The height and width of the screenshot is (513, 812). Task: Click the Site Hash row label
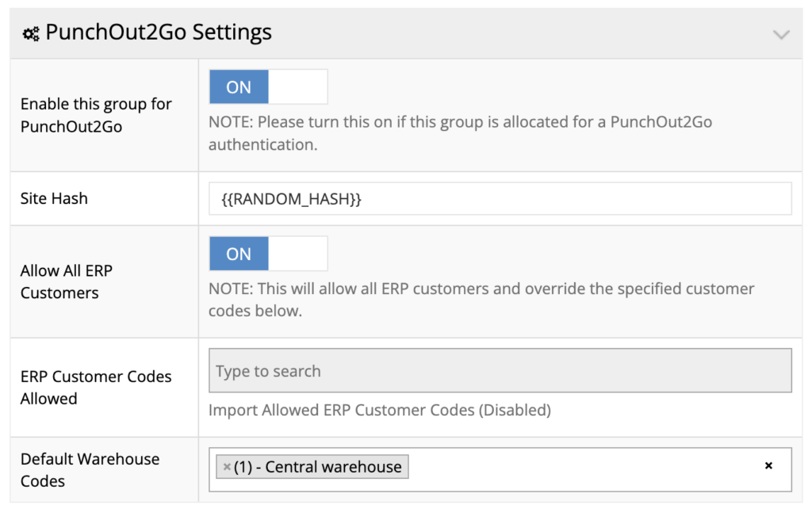click(53, 198)
